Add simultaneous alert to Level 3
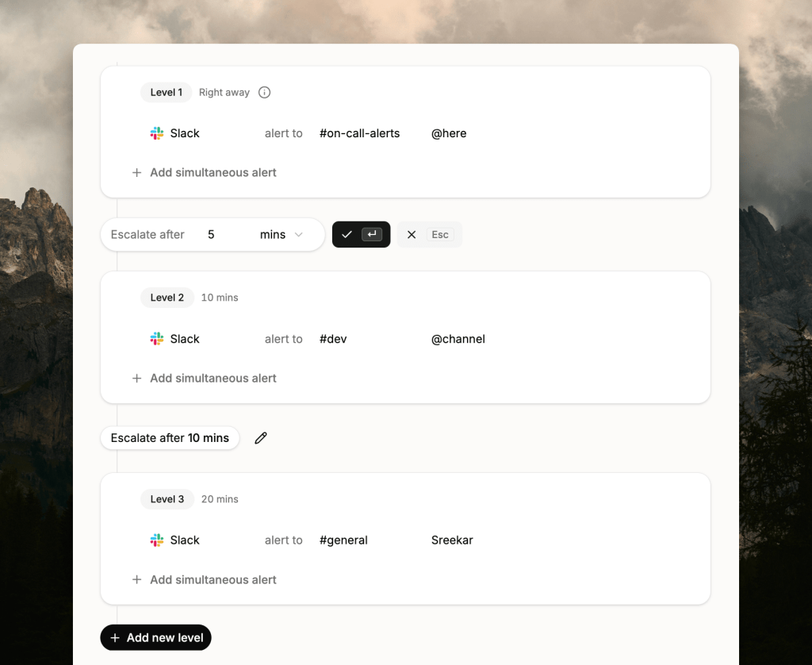This screenshot has width=812, height=665. pyautogui.click(x=204, y=579)
